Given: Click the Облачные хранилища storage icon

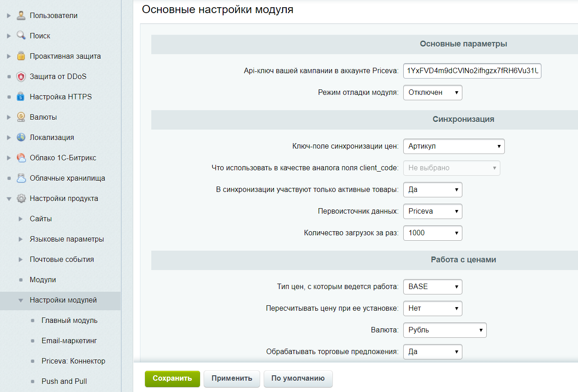Looking at the screenshot, I should 21,178.
